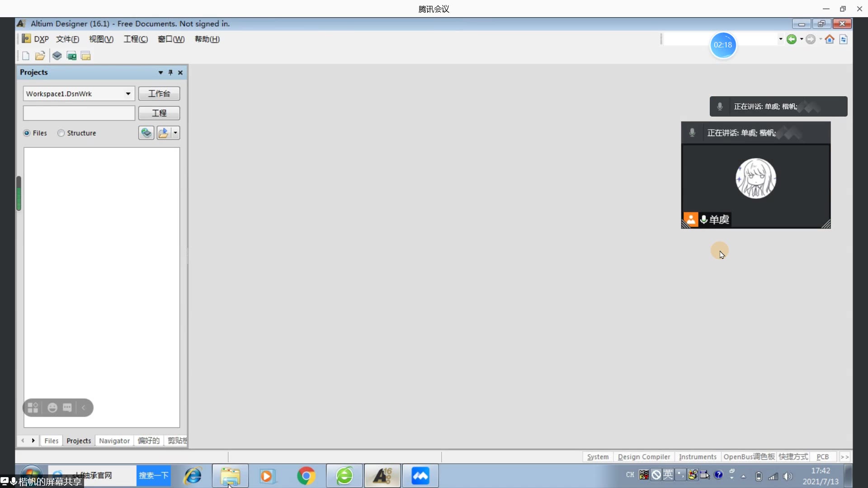The width and height of the screenshot is (868, 488).
Task: Click the new document toolbar icon
Action: point(26,56)
